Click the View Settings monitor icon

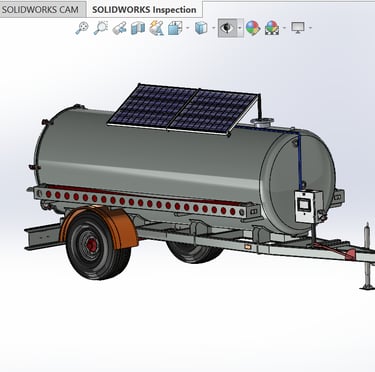pos(298,27)
